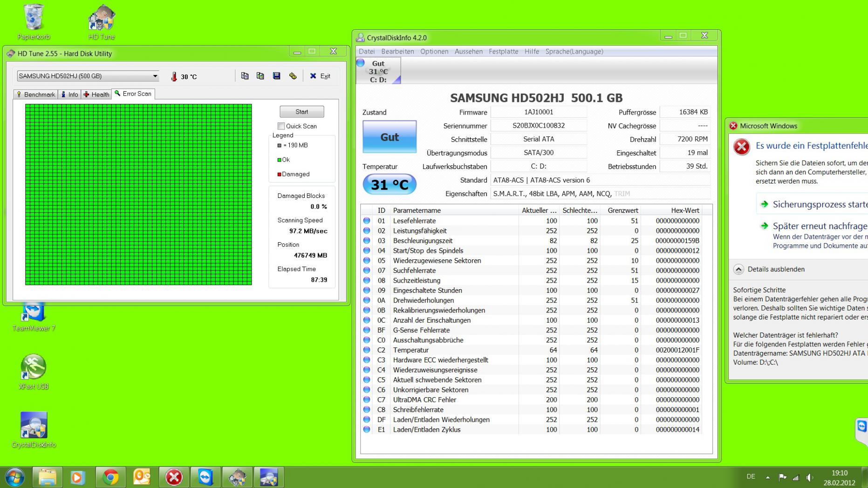868x488 pixels.
Task: Switch to TeamViewer in the taskbar
Action: (205, 477)
